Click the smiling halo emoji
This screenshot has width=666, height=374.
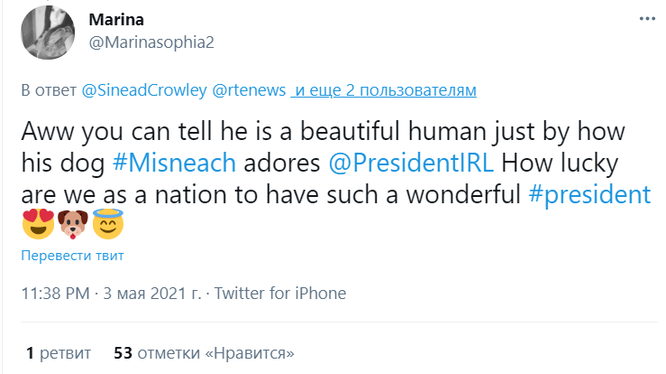[108, 224]
